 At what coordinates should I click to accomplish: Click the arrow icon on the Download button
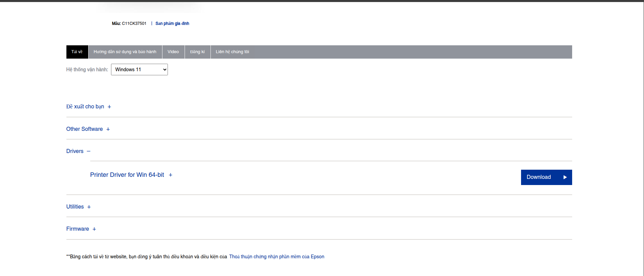pos(565,177)
